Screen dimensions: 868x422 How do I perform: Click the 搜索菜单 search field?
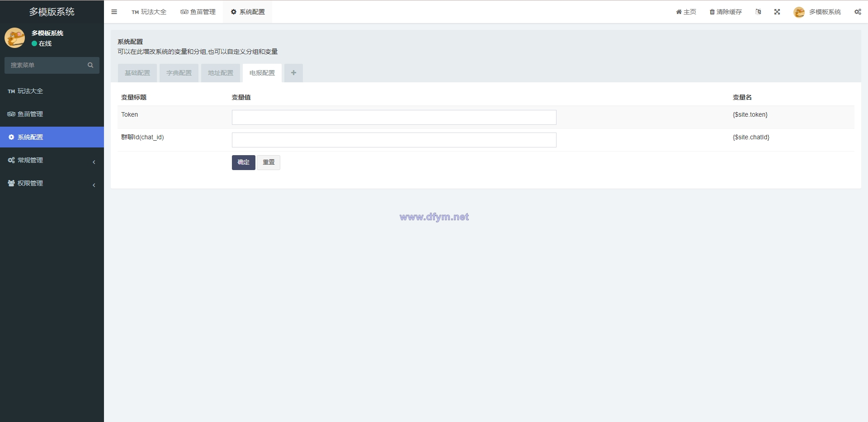(45, 65)
